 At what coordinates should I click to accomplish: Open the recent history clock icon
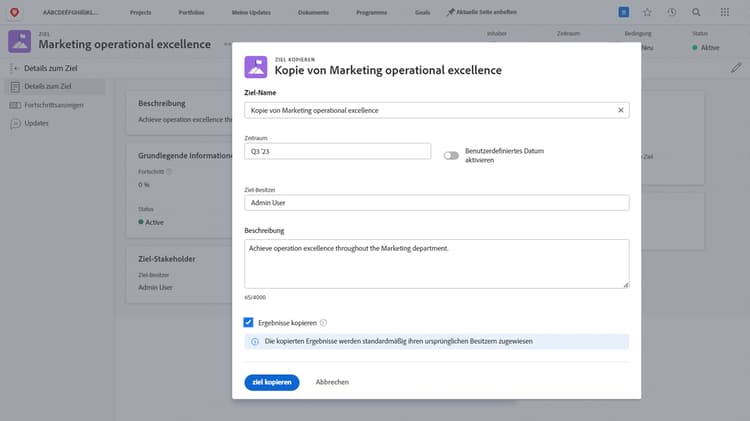(671, 12)
